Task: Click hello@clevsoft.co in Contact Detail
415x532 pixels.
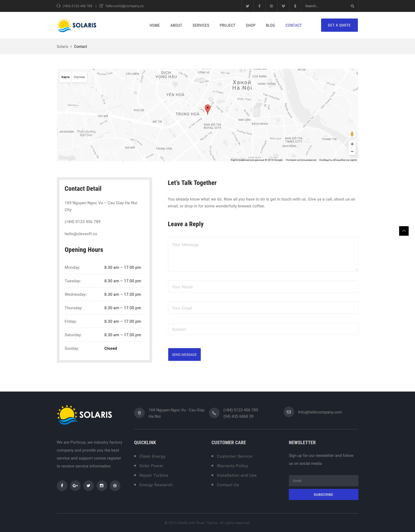Action: click(81, 234)
